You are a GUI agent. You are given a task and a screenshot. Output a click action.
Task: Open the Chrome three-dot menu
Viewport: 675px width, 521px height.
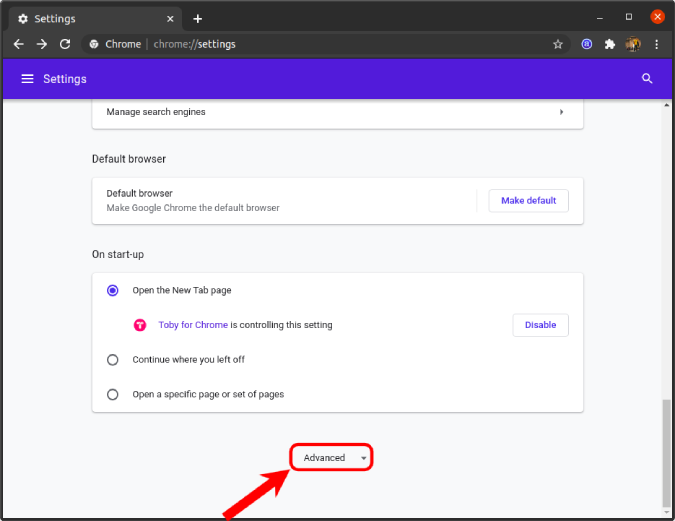click(x=656, y=44)
